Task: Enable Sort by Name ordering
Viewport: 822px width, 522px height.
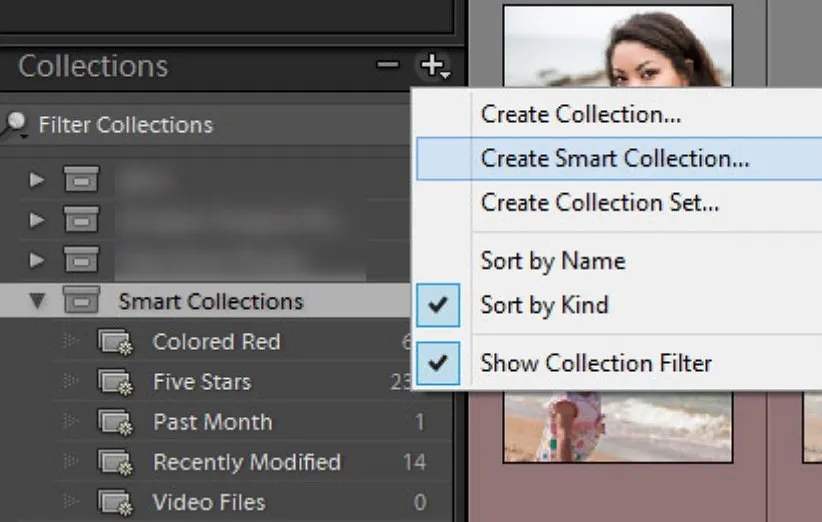Action: (552, 261)
